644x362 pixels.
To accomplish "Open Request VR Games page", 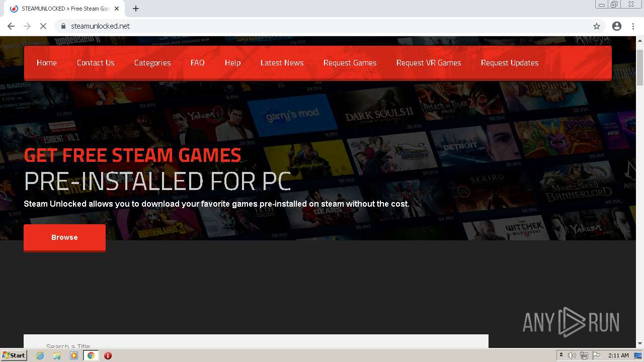I will 429,63.
